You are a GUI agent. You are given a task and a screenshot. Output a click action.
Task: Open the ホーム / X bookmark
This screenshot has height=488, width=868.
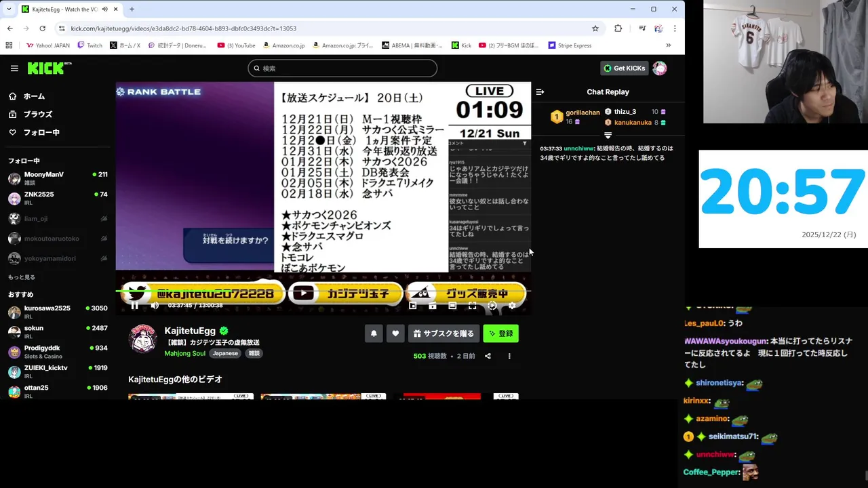125,45
